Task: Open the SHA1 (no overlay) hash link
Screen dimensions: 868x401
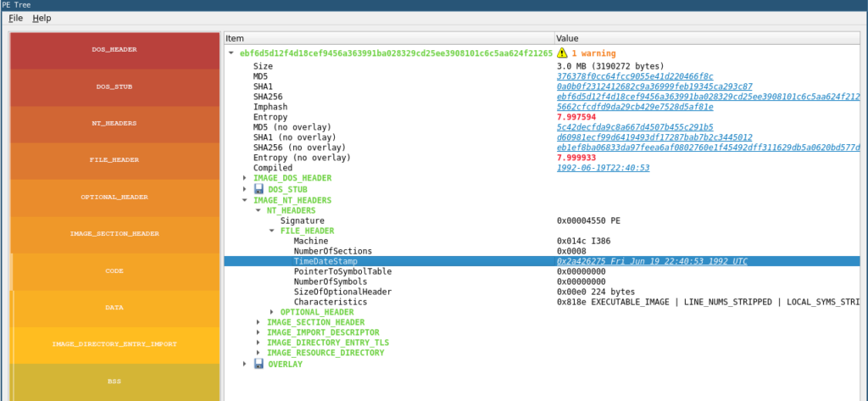Action: (x=654, y=136)
